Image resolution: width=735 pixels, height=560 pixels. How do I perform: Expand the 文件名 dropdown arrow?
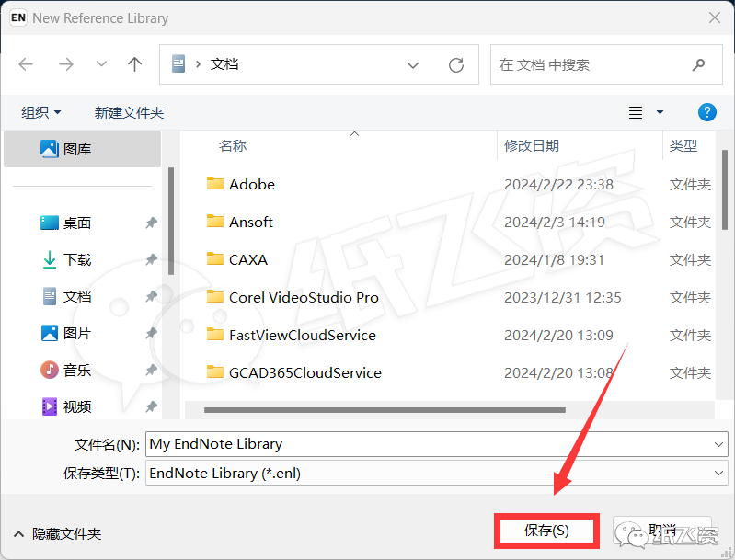(718, 444)
